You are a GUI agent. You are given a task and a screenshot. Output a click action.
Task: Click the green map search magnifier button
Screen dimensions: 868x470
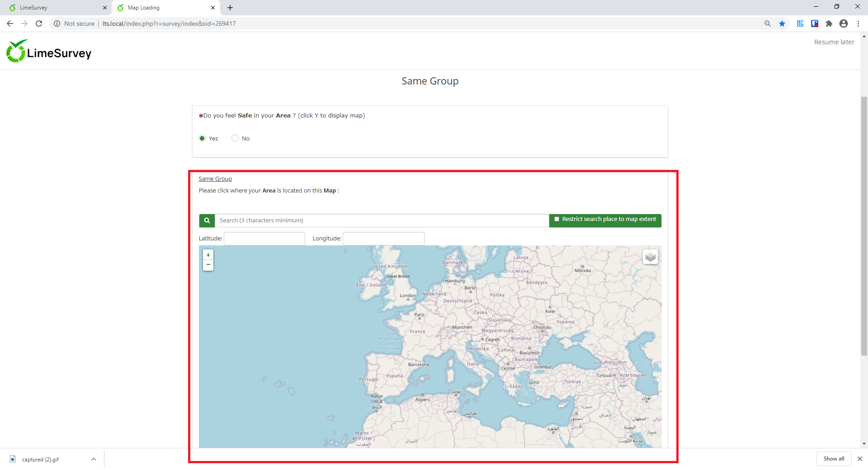(207, 221)
